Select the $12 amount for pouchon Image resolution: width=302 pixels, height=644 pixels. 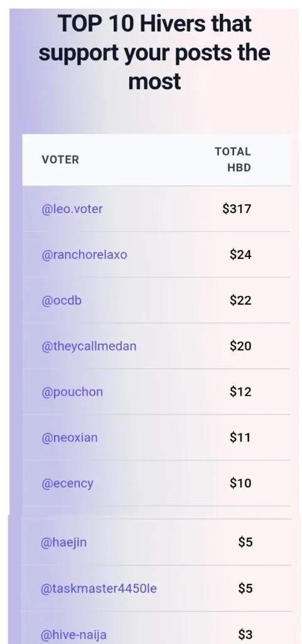tap(240, 393)
